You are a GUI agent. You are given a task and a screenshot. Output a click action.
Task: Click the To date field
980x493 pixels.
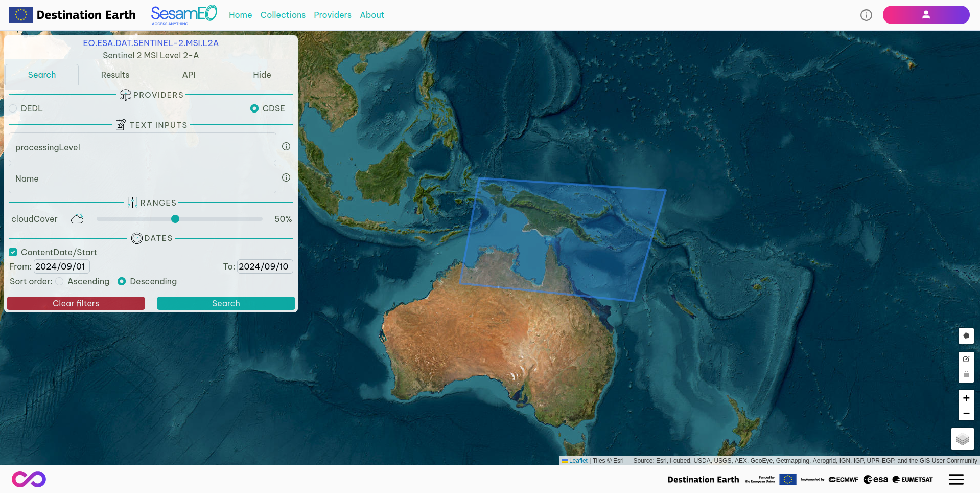(x=265, y=266)
